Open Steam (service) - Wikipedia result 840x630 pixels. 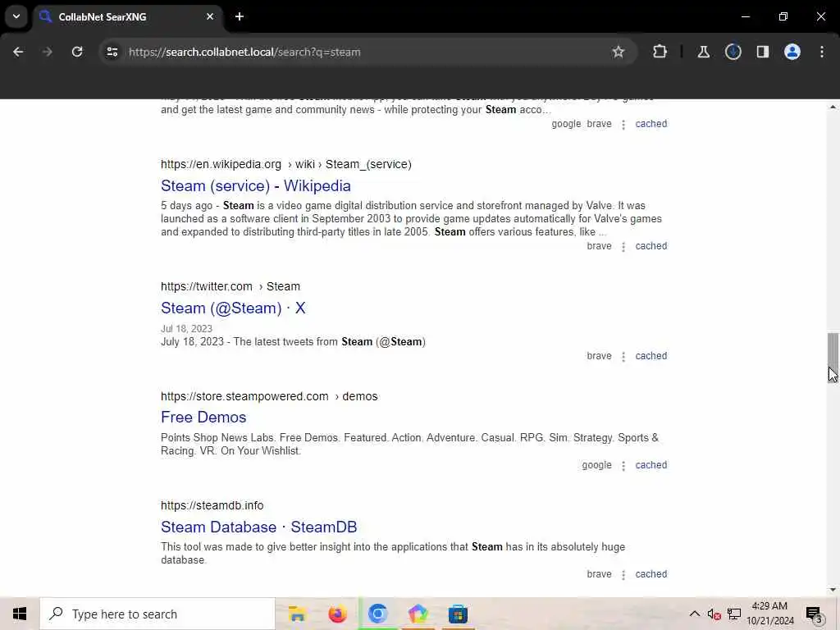256,186
